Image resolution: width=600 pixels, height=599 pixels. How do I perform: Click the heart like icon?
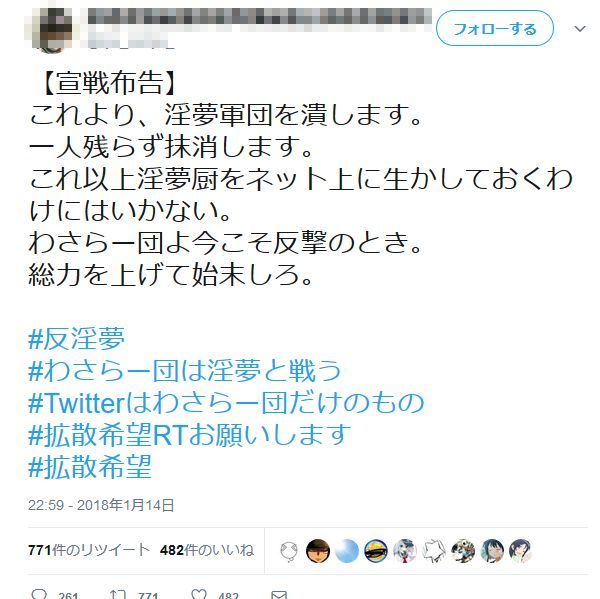199,594
